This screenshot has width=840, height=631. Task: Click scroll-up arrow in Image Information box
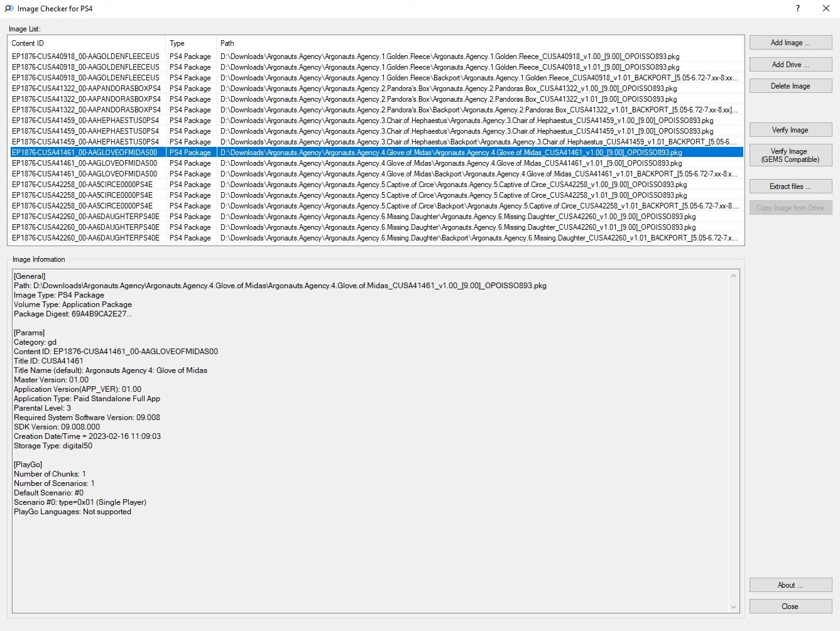[733, 276]
